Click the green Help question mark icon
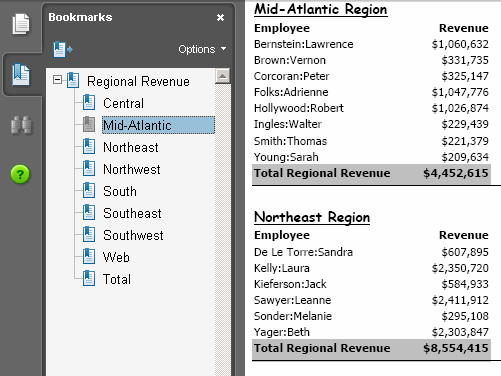Viewport: 501px width, 376px height. (20, 174)
